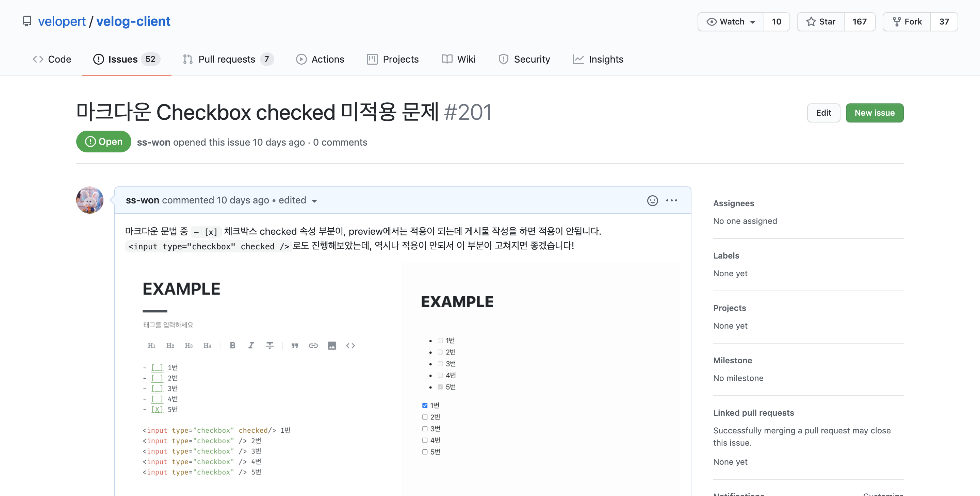980x496 pixels.
Task: Open the velopert owner link
Action: (62, 21)
